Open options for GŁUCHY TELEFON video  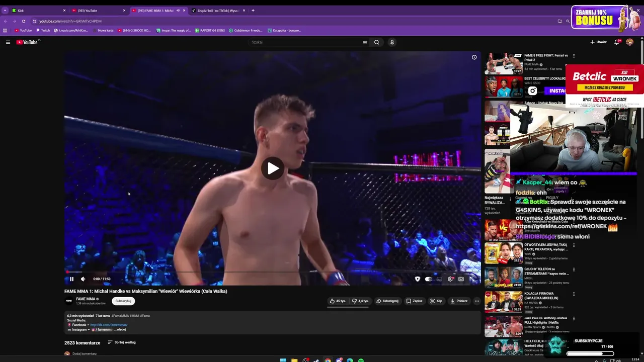tap(574, 269)
